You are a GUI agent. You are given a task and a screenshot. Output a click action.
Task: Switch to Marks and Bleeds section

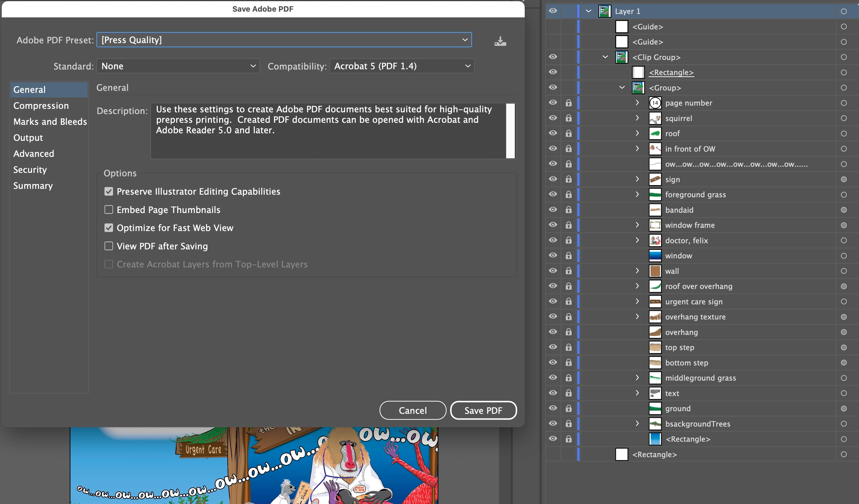point(50,122)
